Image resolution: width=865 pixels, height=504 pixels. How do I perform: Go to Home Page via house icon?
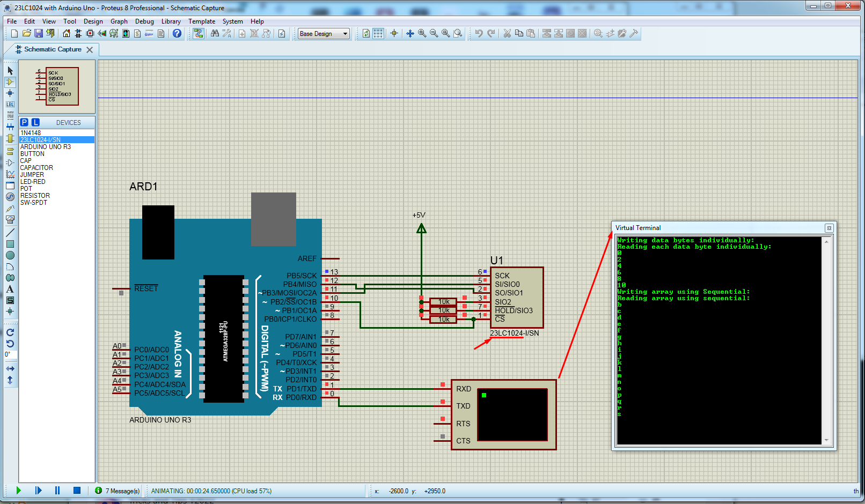pyautogui.click(x=67, y=33)
